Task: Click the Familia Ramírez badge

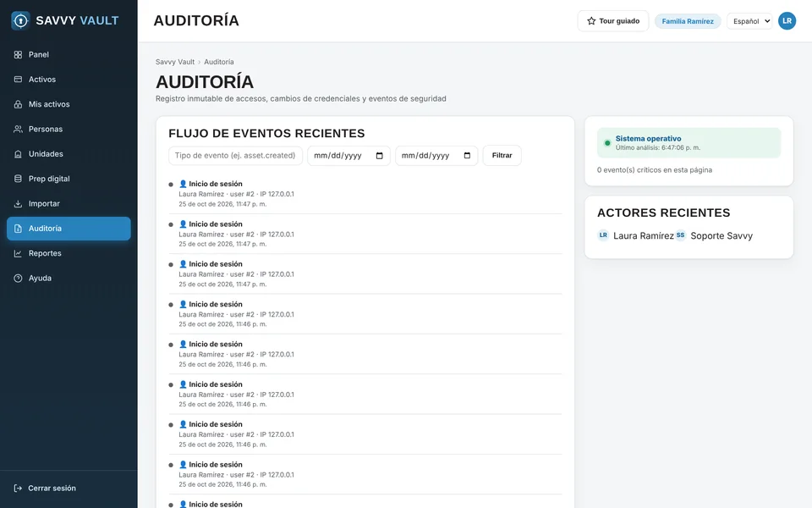Action: 688,21
